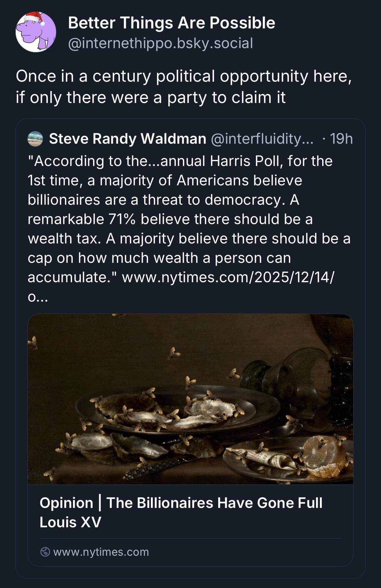
Task: Open "The Billionaires Have Gone Full" headline
Action: click(x=214, y=503)
